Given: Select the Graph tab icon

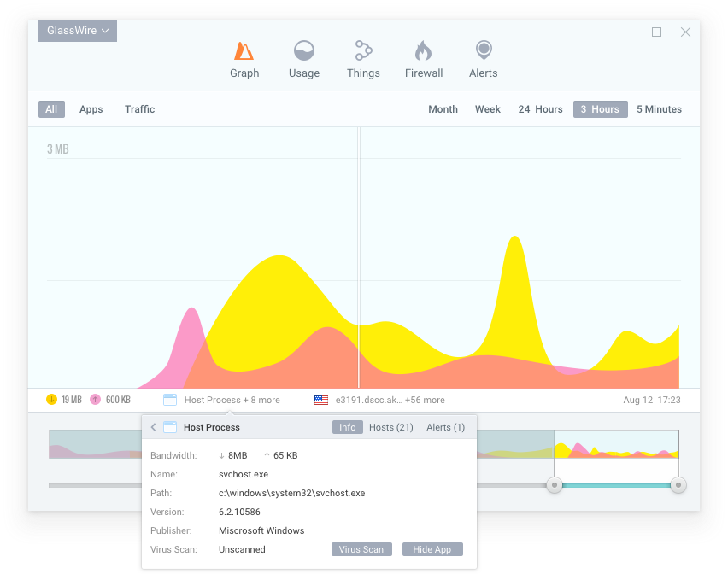Looking at the screenshot, I should [x=244, y=51].
